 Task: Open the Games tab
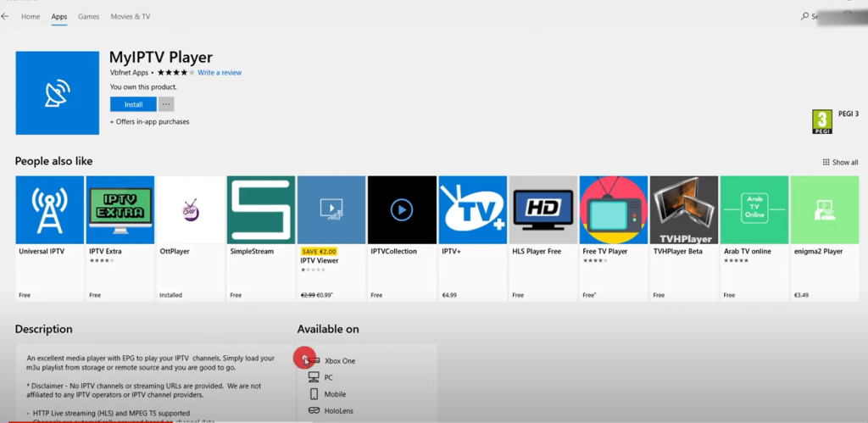point(88,17)
